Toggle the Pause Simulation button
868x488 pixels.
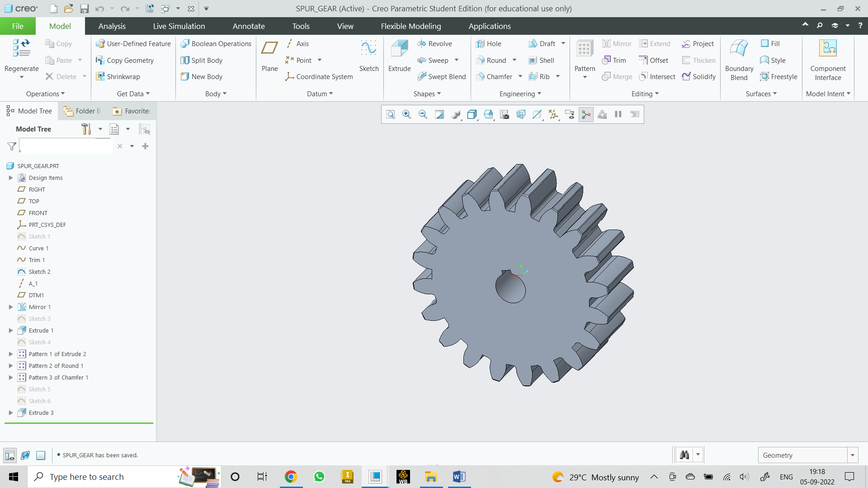point(618,114)
